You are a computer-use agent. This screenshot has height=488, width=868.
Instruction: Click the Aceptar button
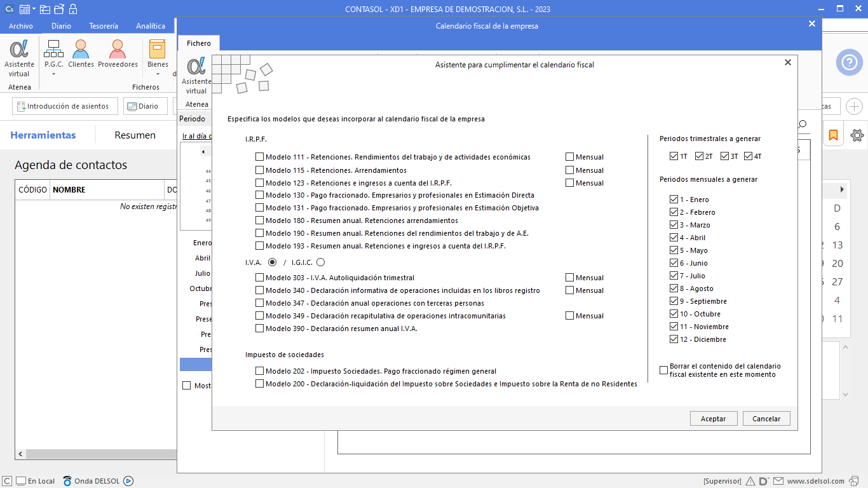point(713,419)
